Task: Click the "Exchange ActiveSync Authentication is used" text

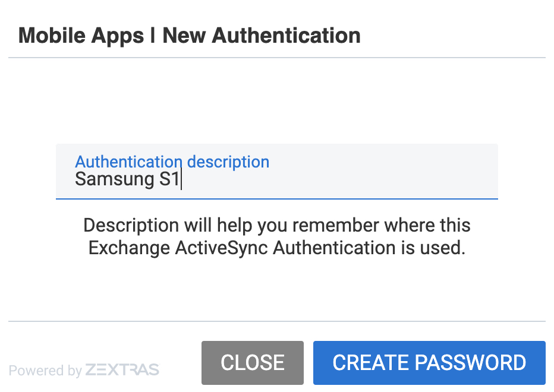Action: (x=276, y=248)
